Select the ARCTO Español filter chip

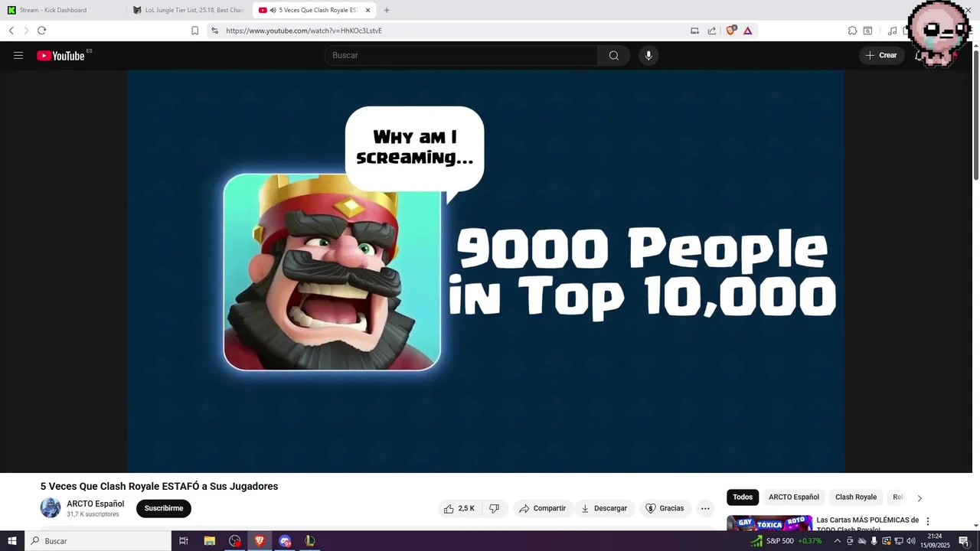click(794, 497)
